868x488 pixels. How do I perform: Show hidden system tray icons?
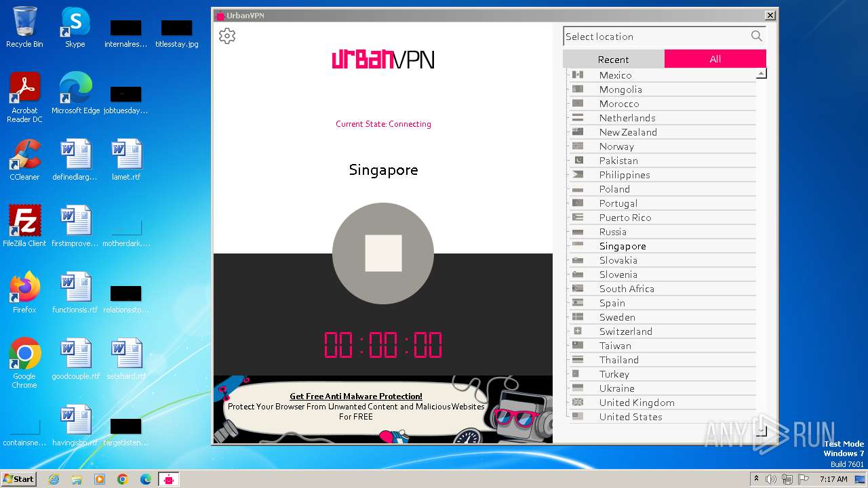point(756,479)
